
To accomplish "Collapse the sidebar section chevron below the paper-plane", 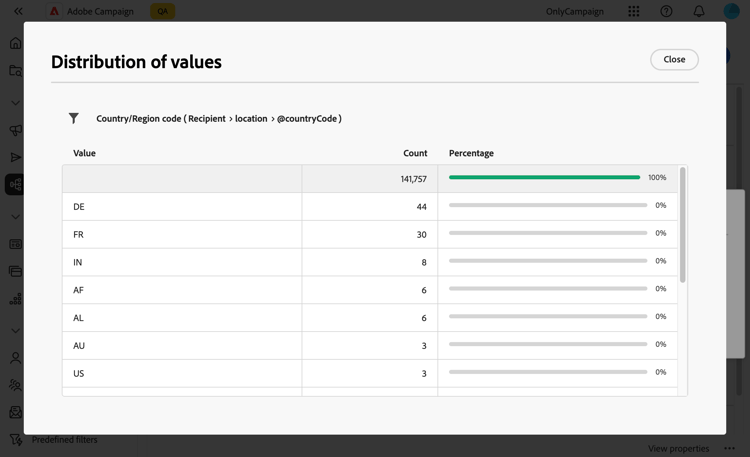I will pyautogui.click(x=15, y=217).
